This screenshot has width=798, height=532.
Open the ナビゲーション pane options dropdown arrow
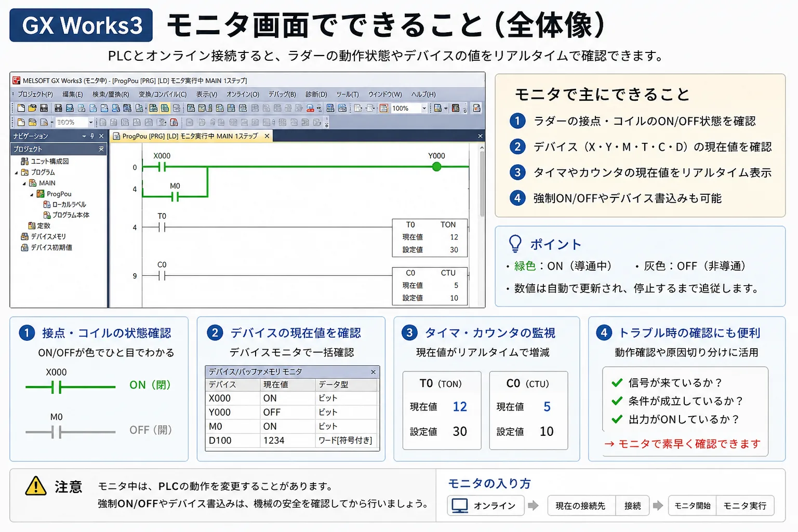click(x=84, y=136)
